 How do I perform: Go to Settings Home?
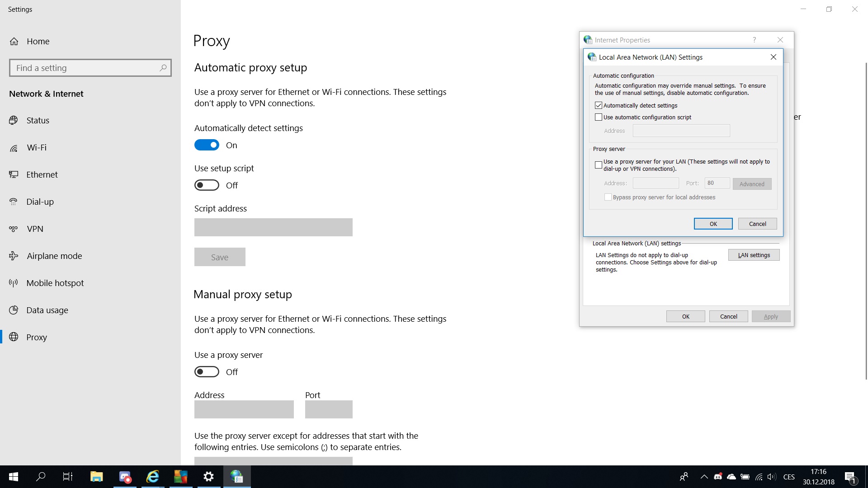pos(30,41)
